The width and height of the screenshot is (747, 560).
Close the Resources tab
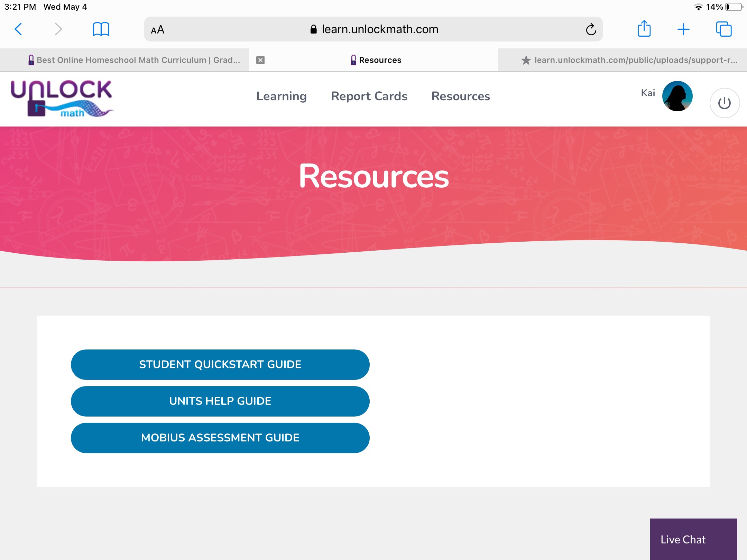pos(260,60)
